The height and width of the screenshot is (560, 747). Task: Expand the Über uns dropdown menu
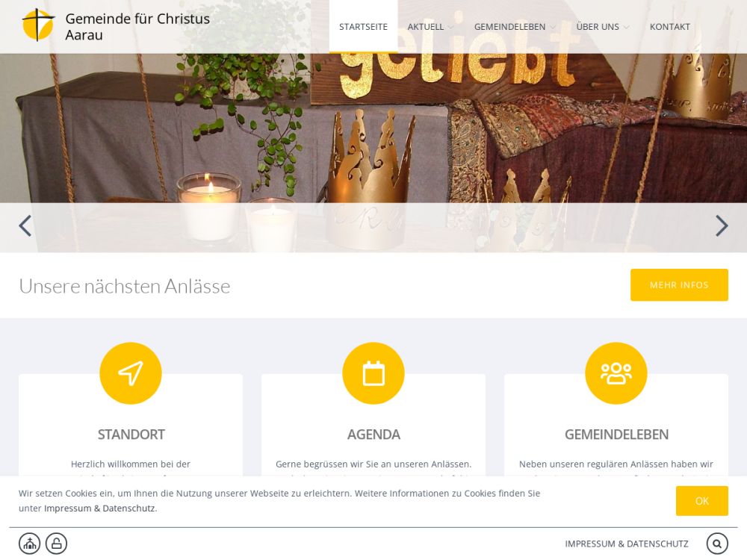point(602,27)
